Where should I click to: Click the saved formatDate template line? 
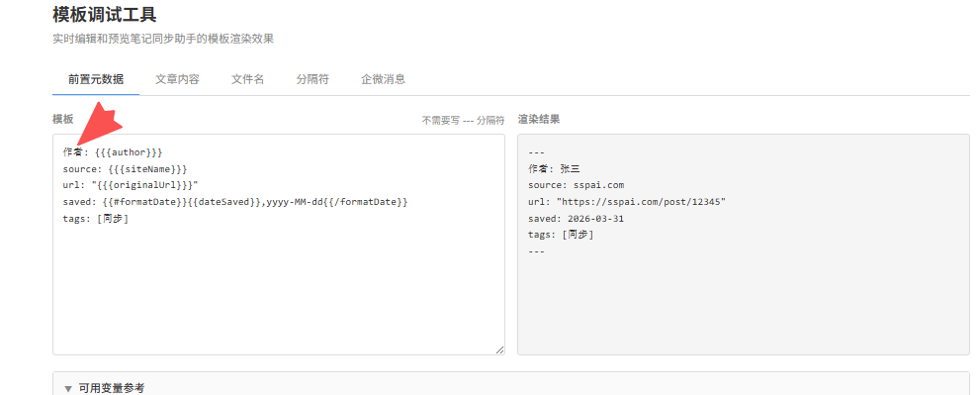(x=235, y=202)
